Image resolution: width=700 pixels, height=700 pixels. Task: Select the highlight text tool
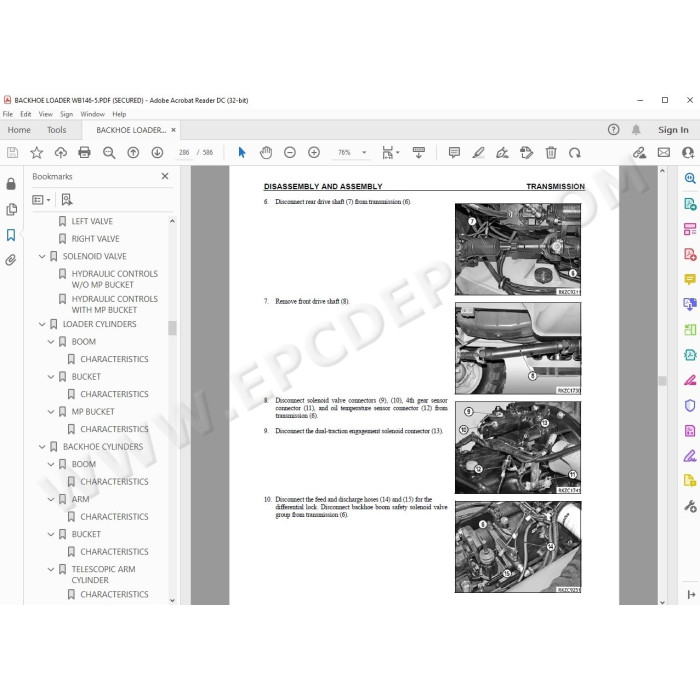tap(478, 153)
